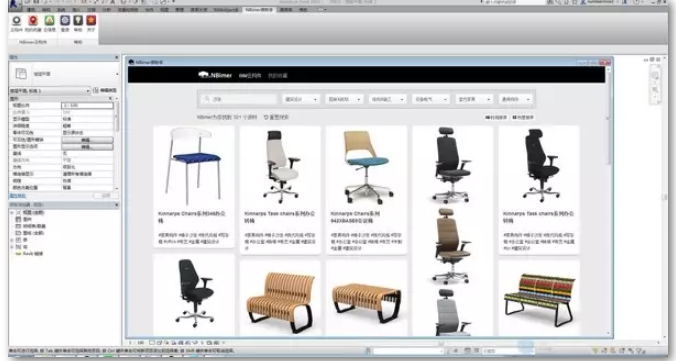Viewport: 676px width, 361px height.
Task: Click the zoom tool on view's navigation bar
Action: 654,90
